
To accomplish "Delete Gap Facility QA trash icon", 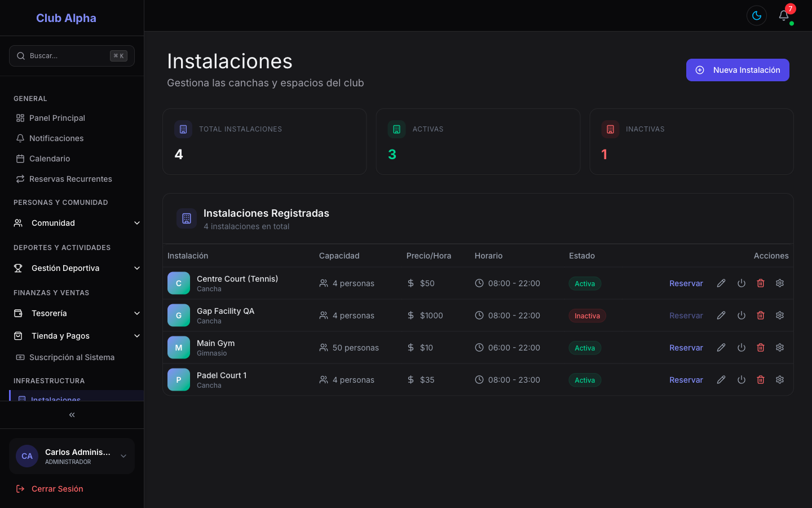I will coord(761,316).
